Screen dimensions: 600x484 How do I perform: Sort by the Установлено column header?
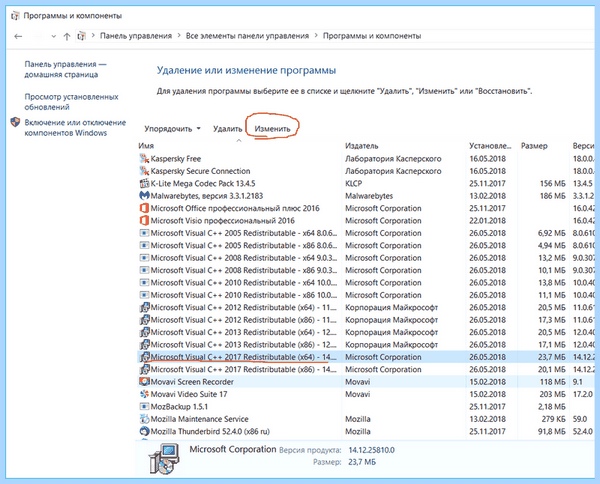point(490,146)
